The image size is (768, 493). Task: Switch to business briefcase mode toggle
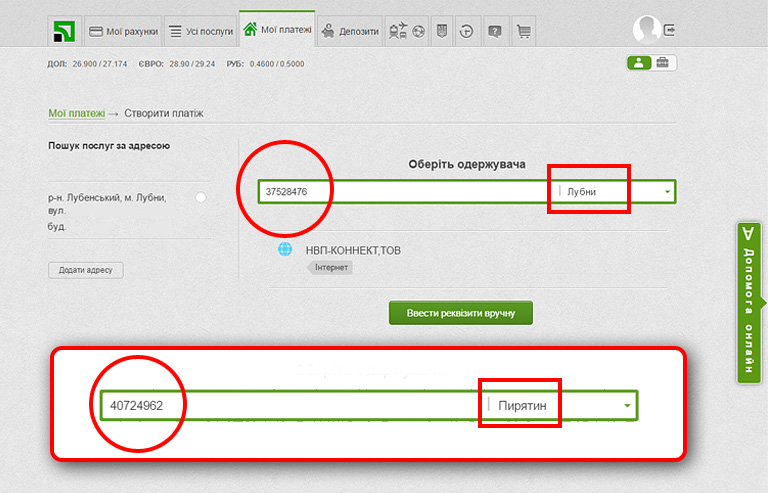(663, 63)
